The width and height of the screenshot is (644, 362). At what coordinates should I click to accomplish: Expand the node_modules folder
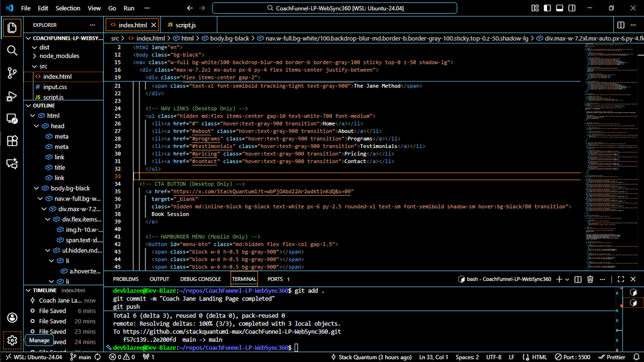(63, 56)
